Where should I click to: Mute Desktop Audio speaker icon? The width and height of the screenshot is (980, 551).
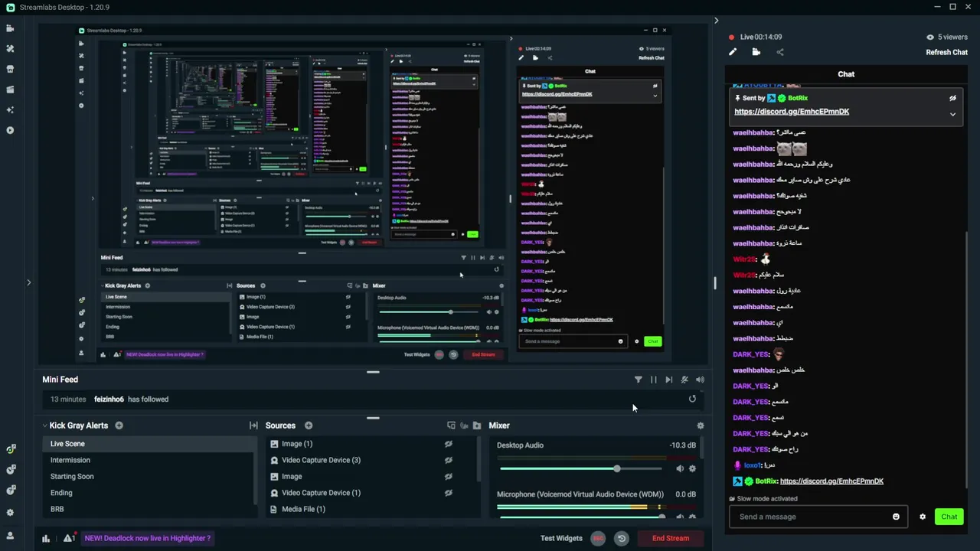(680, 468)
